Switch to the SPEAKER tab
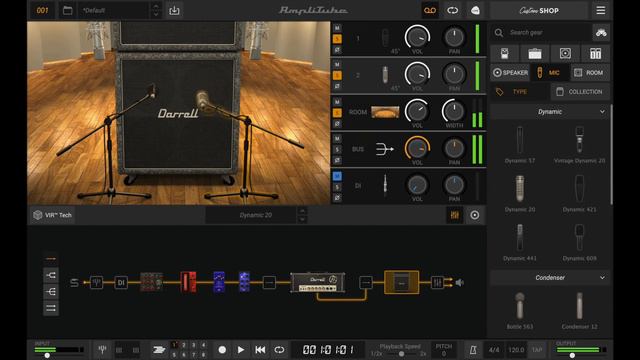 pyautogui.click(x=510, y=73)
